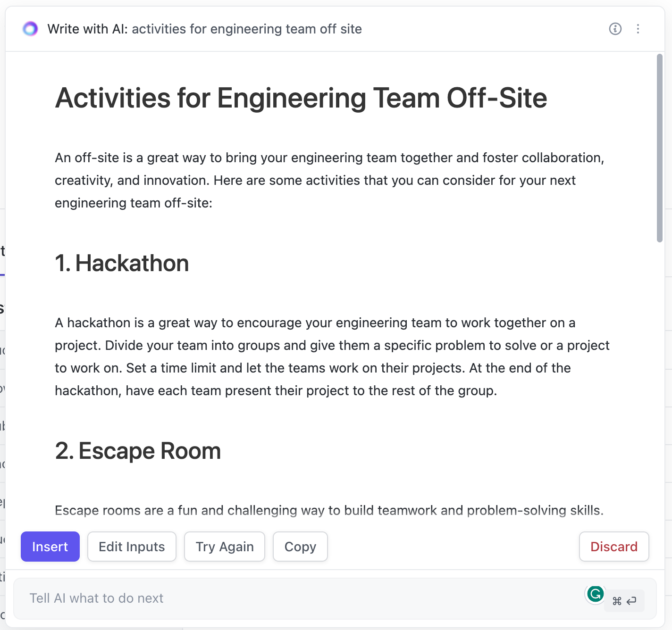Click the intro paragraph starting "An off-site is"
Viewport: 672px width, 630px height.
(x=329, y=180)
